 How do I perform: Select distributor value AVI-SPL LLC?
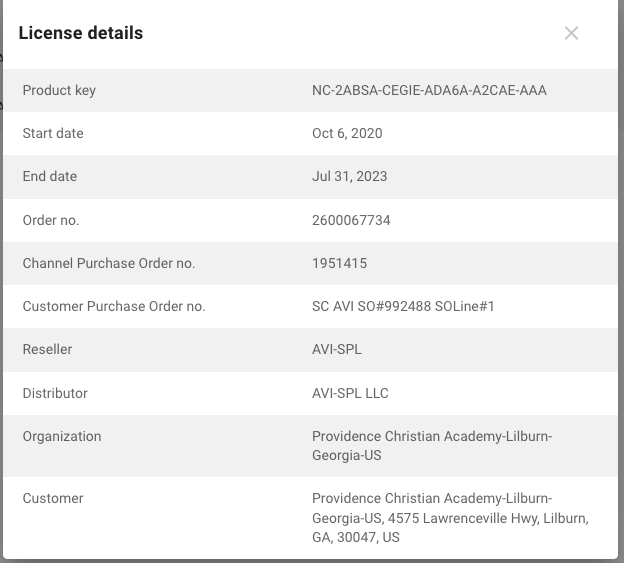pos(350,393)
